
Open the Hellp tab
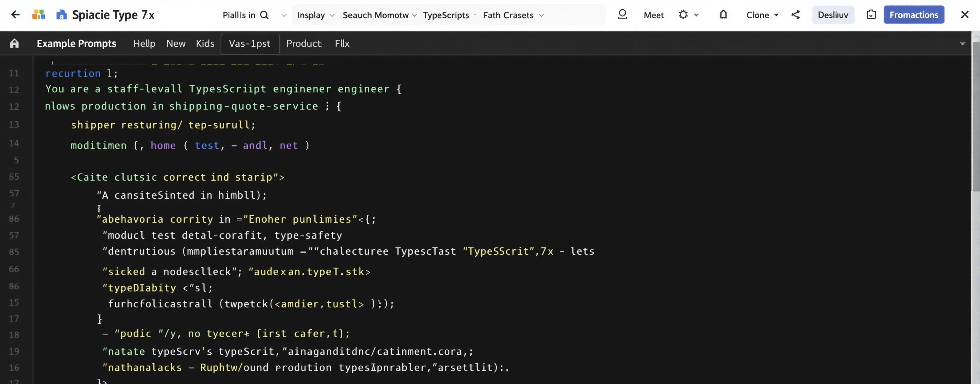coord(144,43)
